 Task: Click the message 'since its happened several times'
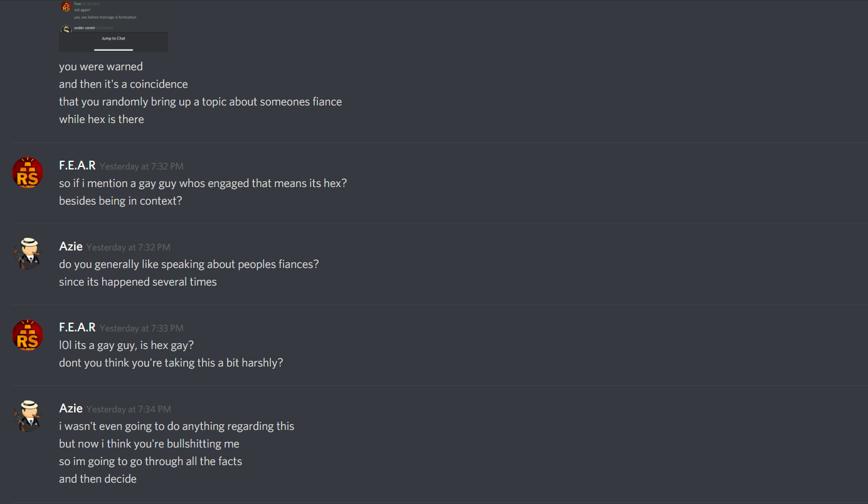pyautogui.click(x=138, y=282)
